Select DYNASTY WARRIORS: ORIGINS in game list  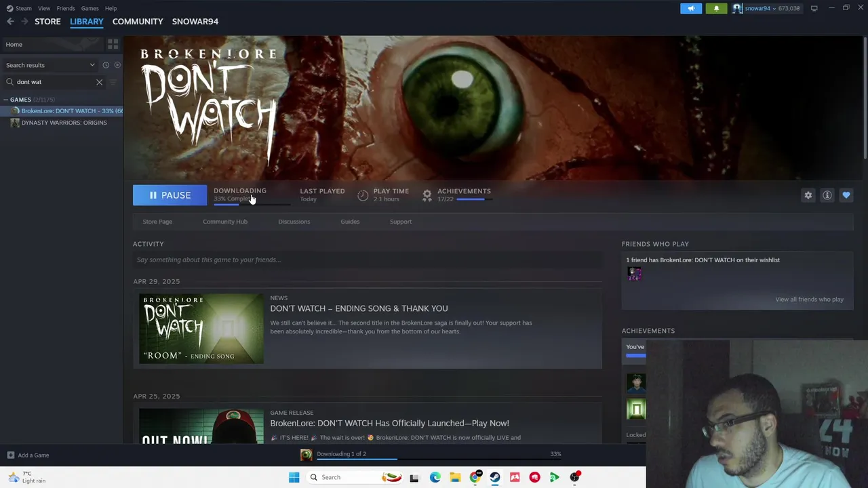[62, 123]
